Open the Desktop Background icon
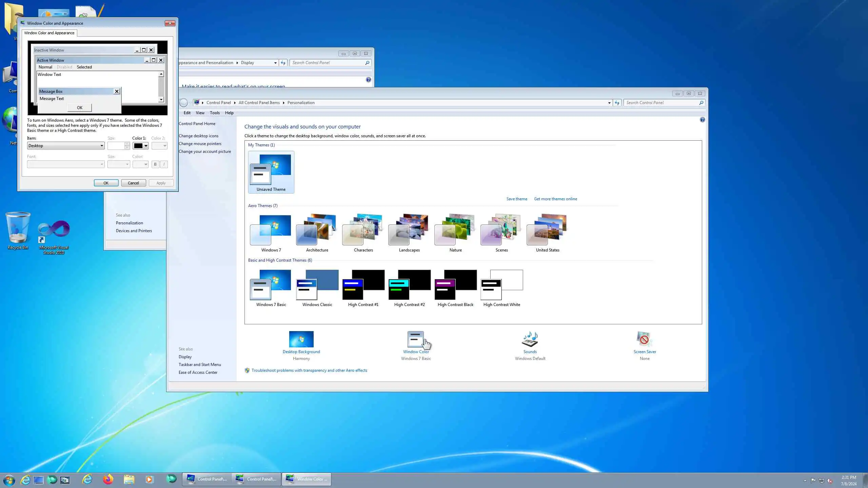The height and width of the screenshot is (488, 868). tap(301, 340)
